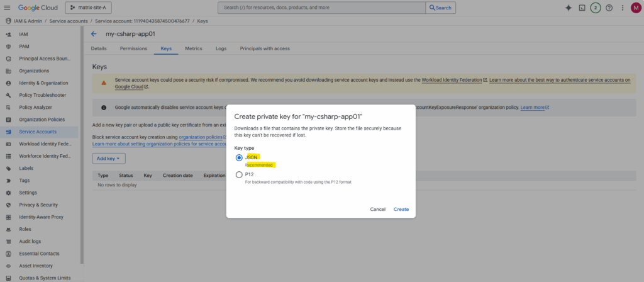Cancel the create private key dialog
The width and height of the screenshot is (644, 282).
pos(377,209)
